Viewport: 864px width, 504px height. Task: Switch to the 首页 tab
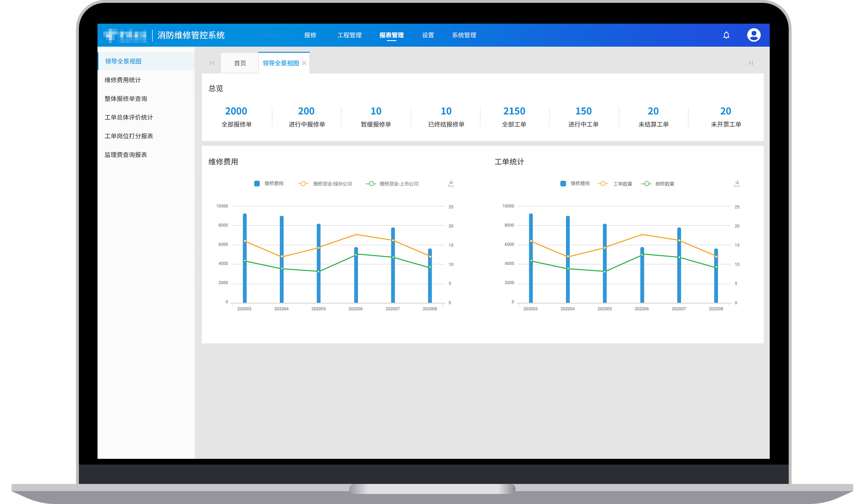[x=240, y=63]
